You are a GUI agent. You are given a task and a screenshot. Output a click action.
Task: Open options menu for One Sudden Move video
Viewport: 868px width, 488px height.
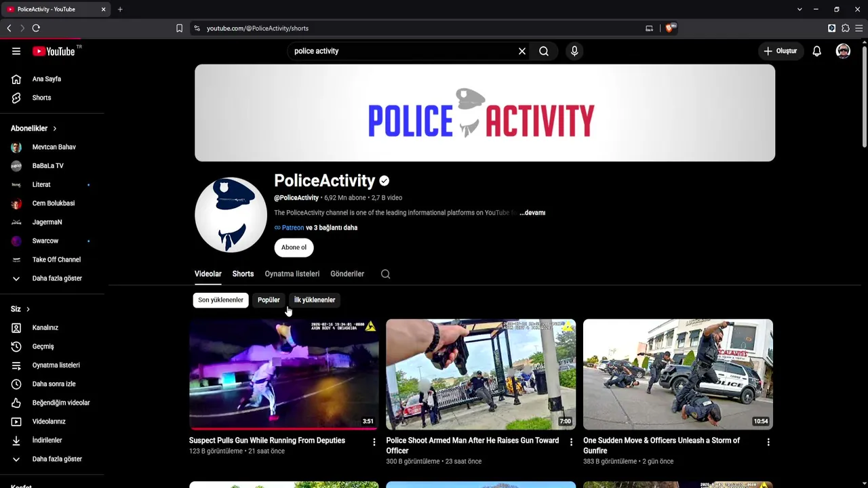tap(768, 442)
